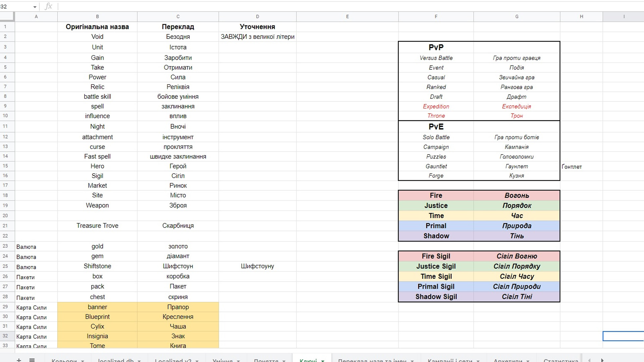Select the purple Shadow Sigil cell
The height and width of the screenshot is (362, 644).
pos(436,297)
